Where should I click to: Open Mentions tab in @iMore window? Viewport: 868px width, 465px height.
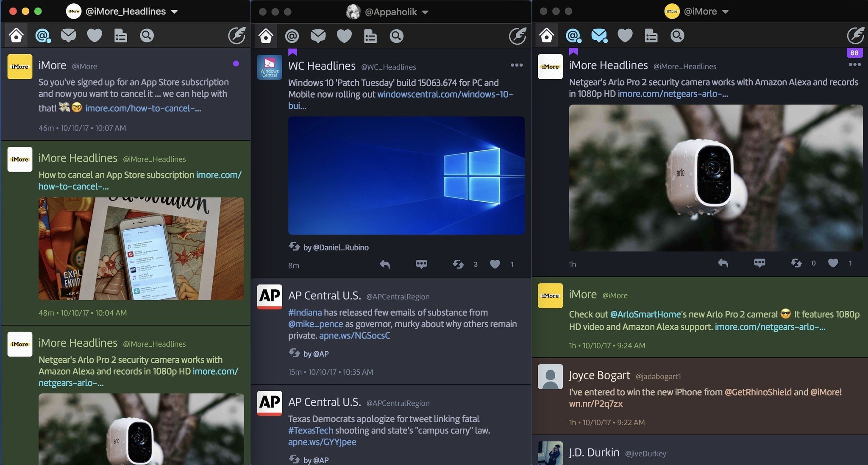(x=573, y=36)
